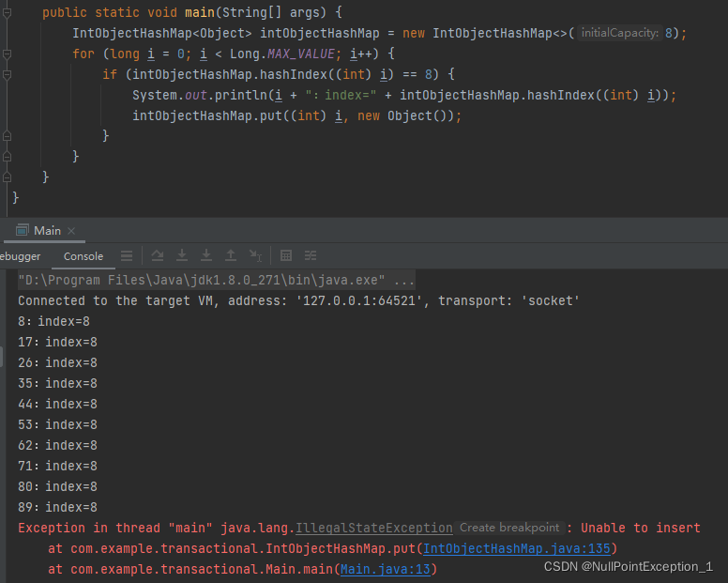Click fold end marker of if block
The image size is (728, 583).
pyautogui.click(x=7, y=136)
